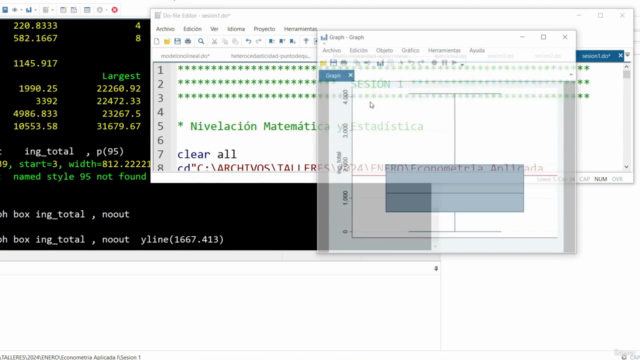Expand the Do-file Editor icon dropdown arrow
The height and width of the screenshot is (360, 640).
pyautogui.click(x=52, y=10)
